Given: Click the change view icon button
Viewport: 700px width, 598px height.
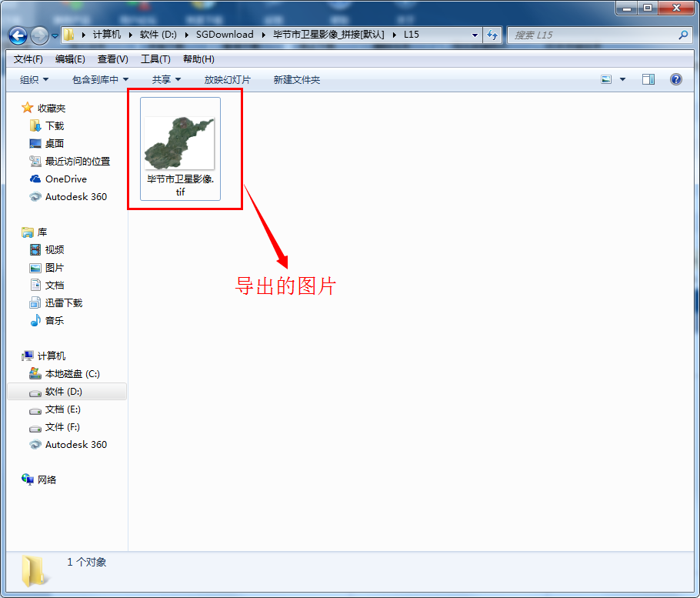Looking at the screenshot, I should click(606, 79).
